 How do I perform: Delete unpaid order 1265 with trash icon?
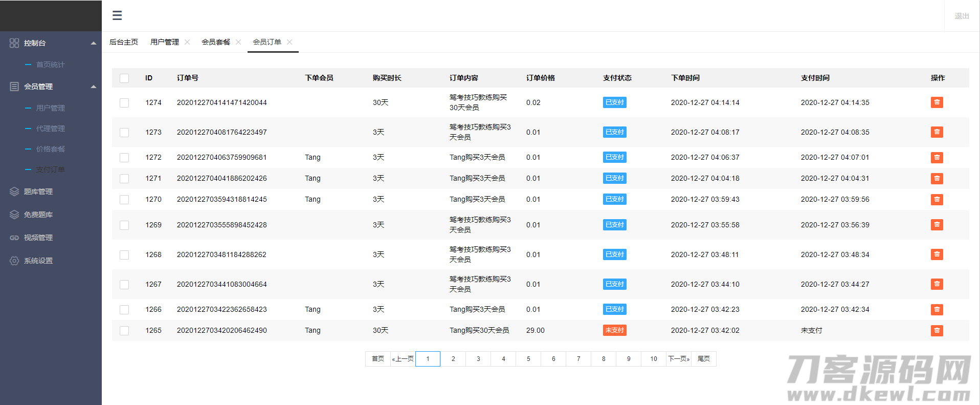tap(937, 331)
